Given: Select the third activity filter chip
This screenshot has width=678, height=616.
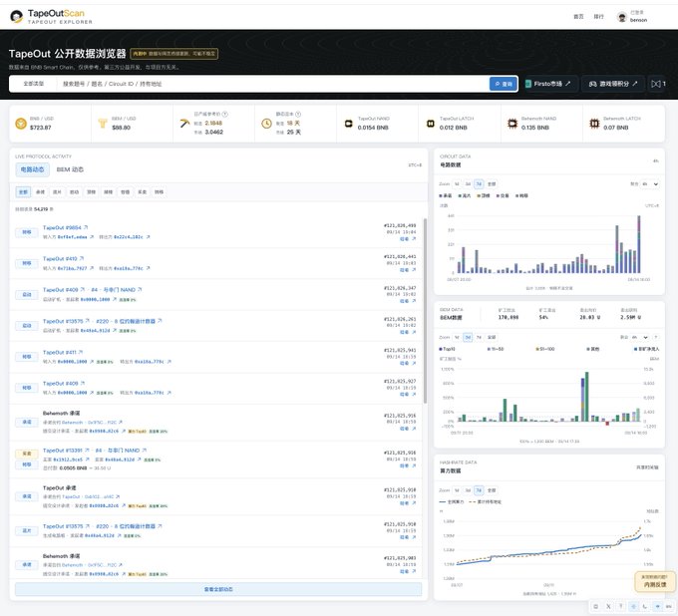Looking at the screenshot, I should [57, 192].
